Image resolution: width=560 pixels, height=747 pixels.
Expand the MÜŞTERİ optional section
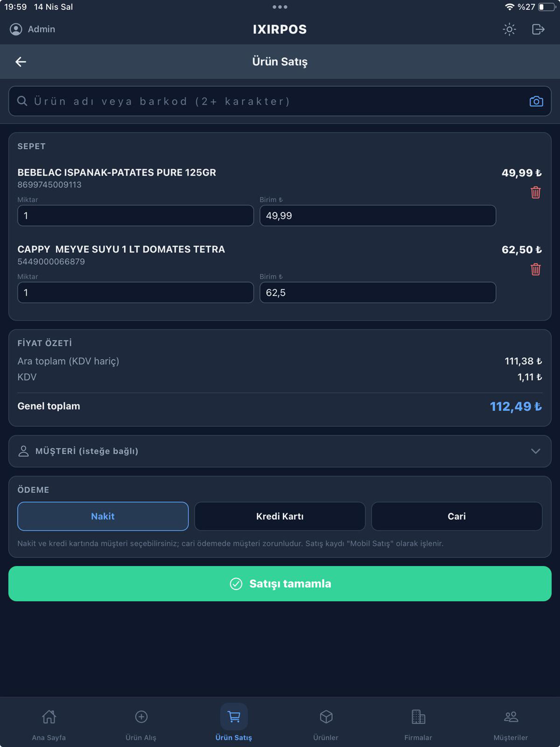(280, 451)
